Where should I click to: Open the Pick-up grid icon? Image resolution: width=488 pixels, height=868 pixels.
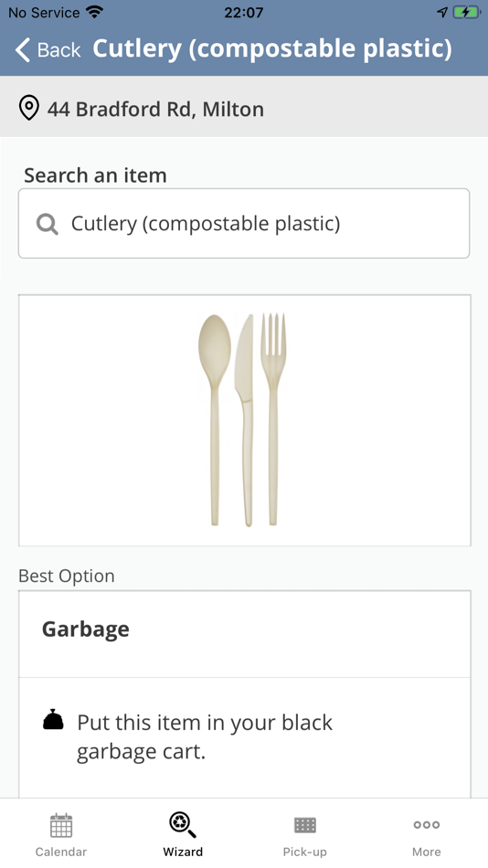(304, 825)
